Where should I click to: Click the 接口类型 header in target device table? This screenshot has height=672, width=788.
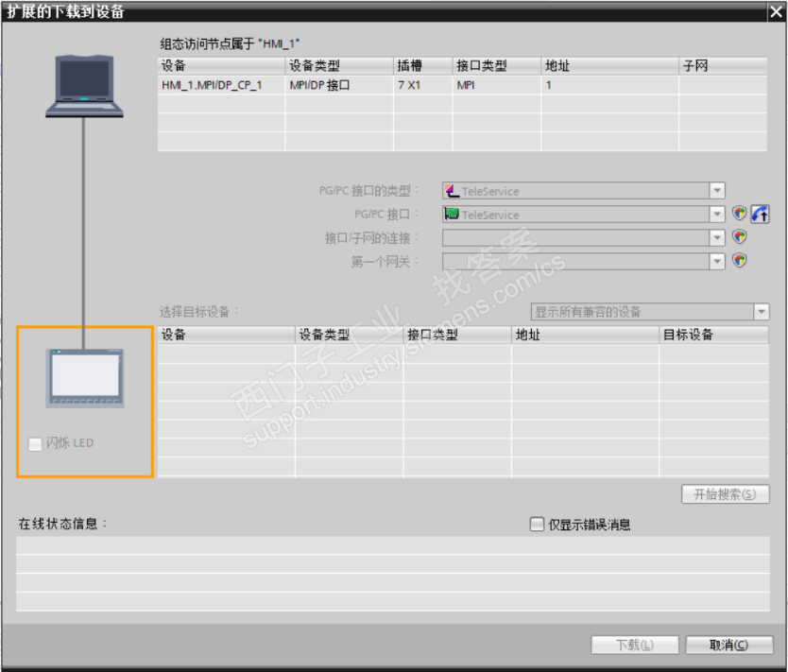pyautogui.click(x=457, y=335)
